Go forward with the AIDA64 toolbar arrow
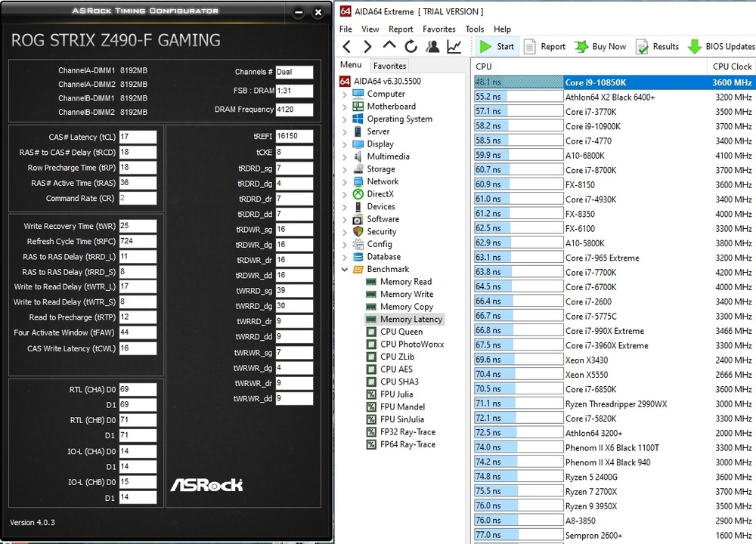Image resolution: width=756 pixels, height=544 pixels. click(367, 46)
